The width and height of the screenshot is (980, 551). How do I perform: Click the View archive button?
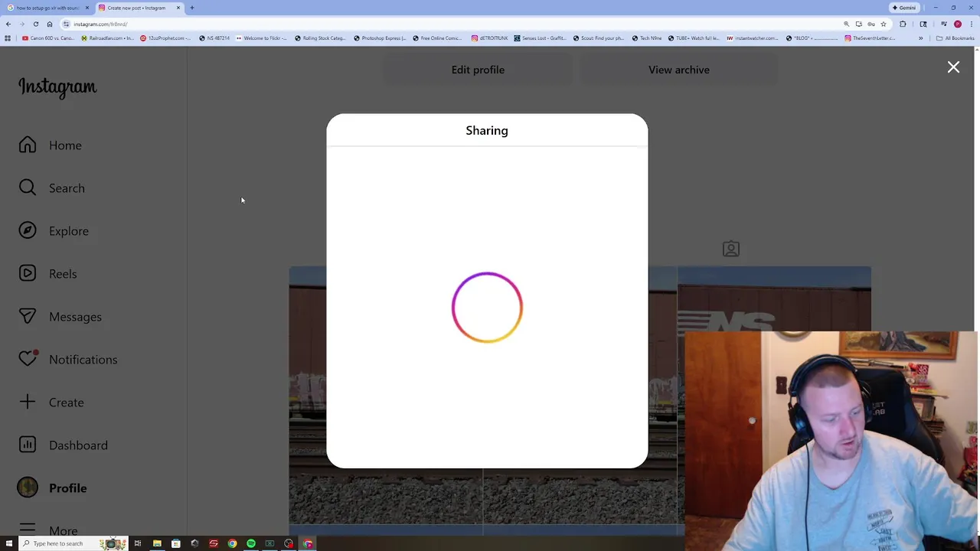[x=679, y=70]
